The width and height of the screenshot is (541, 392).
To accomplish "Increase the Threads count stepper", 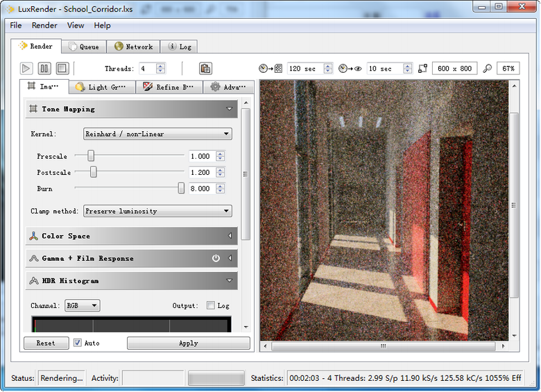I will pos(161,66).
